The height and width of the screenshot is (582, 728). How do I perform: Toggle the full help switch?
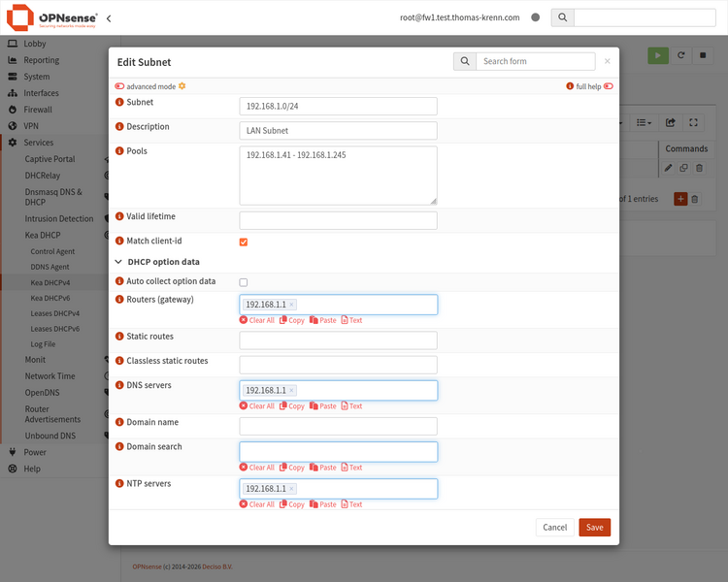[609, 86]
